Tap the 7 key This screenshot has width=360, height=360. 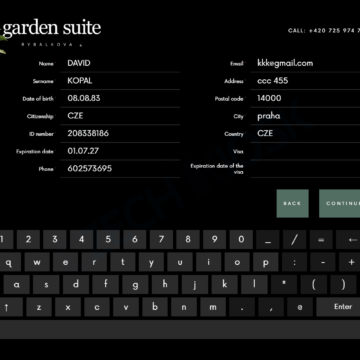coord(161,240)
